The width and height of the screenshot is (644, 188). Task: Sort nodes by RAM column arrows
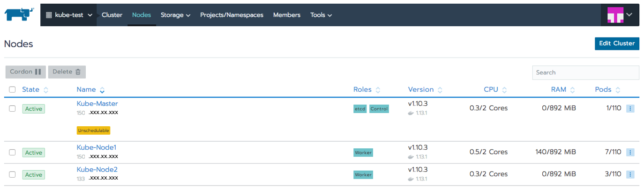click(573, 90)
